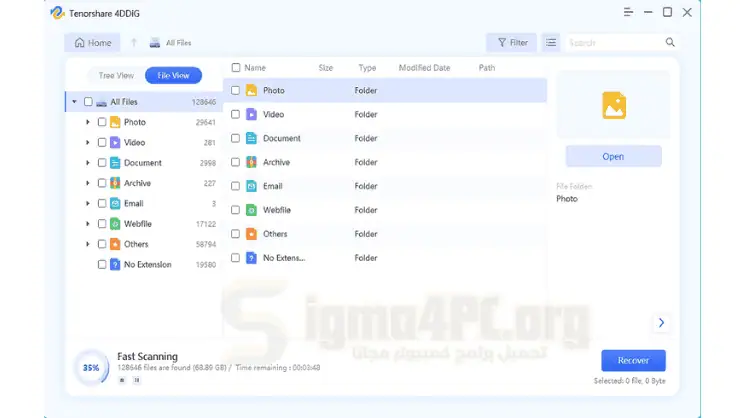The width and height of the screenshot is (743, 418).
Task: Click No Extension icon in sidebar tree
Action: (115, 264)
